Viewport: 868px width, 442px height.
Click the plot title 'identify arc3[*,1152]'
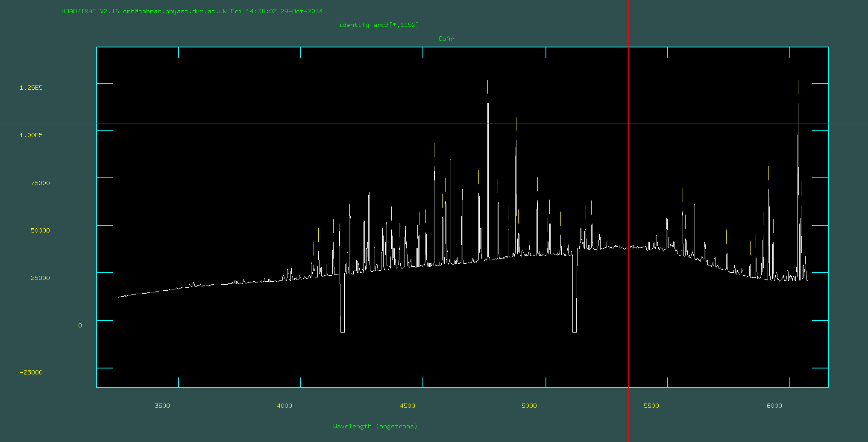click(379, 25)
